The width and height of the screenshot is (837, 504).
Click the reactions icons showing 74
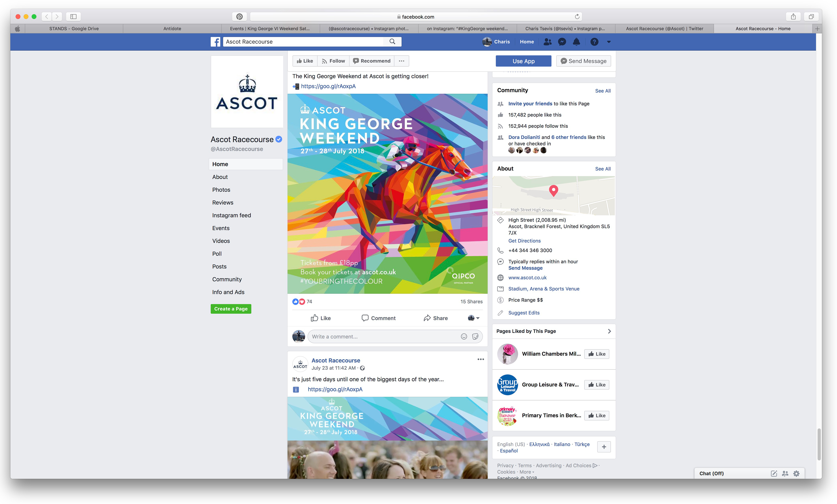[299, 301]
